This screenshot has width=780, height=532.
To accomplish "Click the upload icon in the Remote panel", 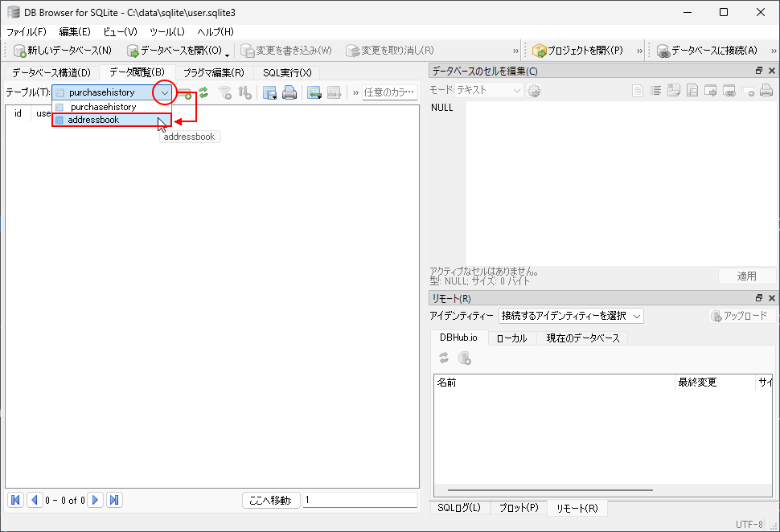I will pos(741,315).
